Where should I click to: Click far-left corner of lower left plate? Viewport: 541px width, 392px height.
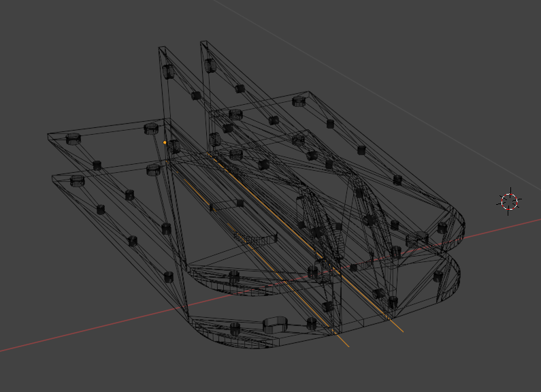point(54,178)
